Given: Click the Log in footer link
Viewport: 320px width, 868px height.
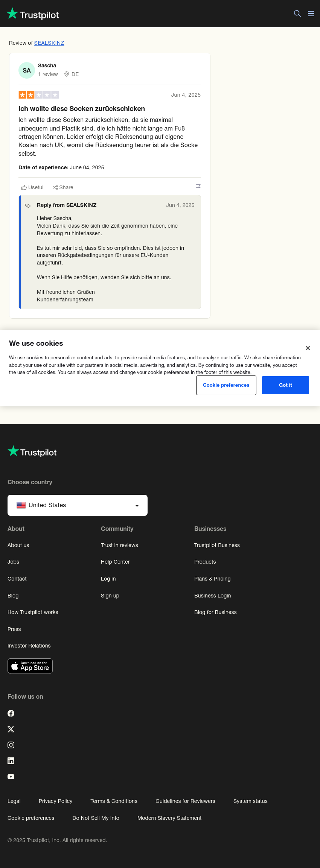Looking at the screenshot, I should pyautogui.click(x=108, y=579).
